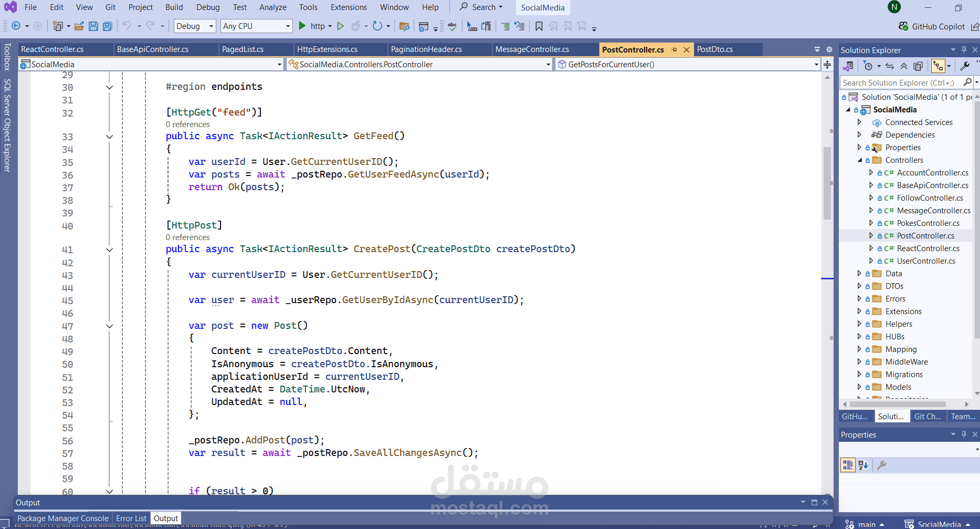Click the Solution Explorer horizontal scrollbar
980x529 pixels.
[x=898, y=404]
